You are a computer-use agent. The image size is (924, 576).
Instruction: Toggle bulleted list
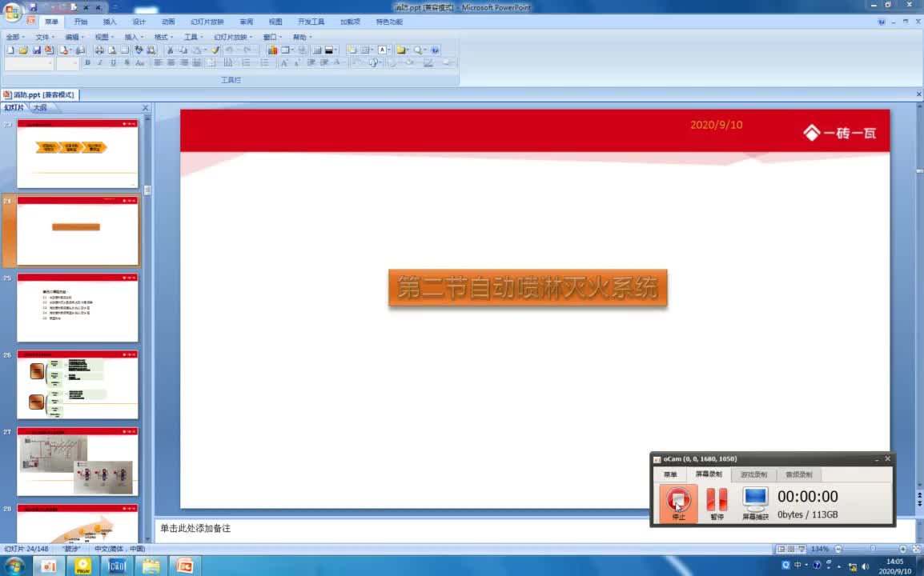264,62
